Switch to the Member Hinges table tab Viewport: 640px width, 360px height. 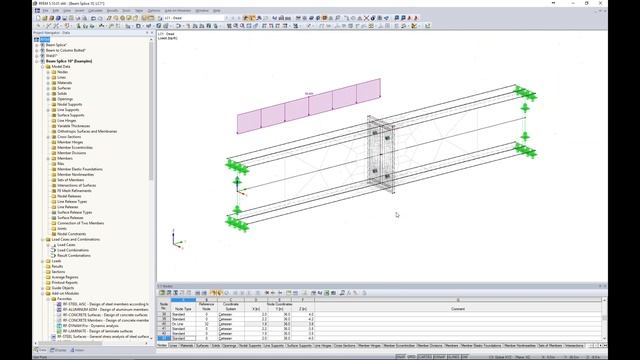tap(369, 346)
